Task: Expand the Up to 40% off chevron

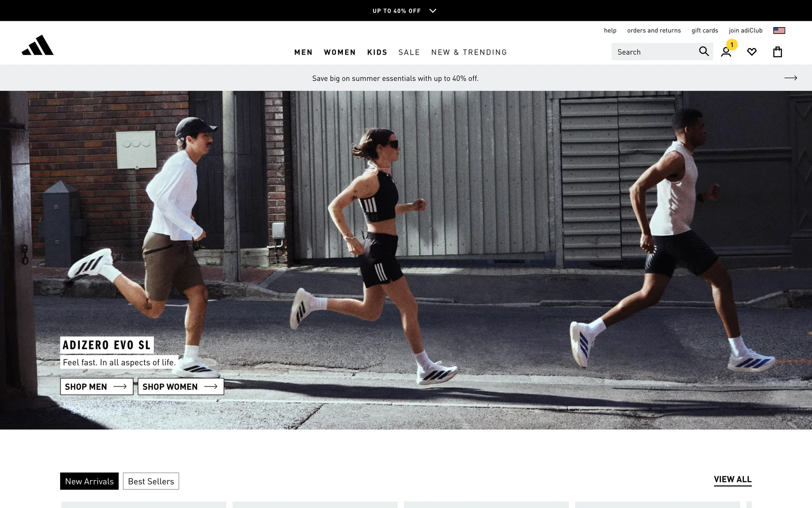Action: pos(433,11)
